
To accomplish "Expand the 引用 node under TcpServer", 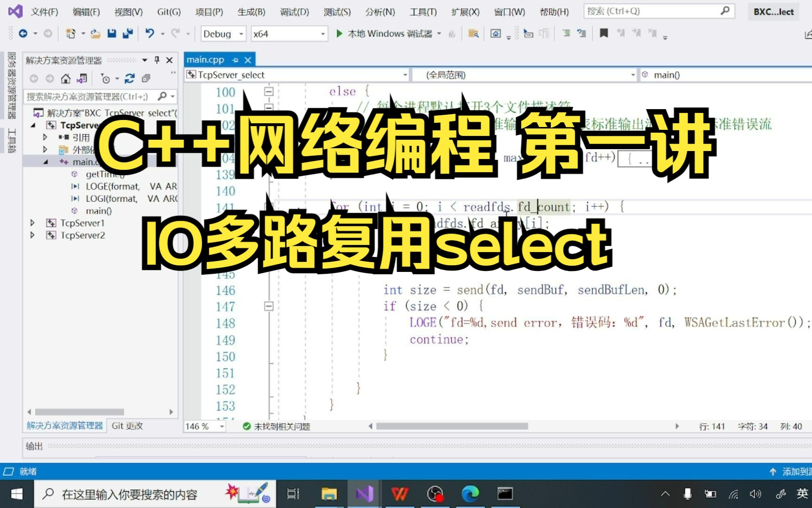I will tap(45, 137).
